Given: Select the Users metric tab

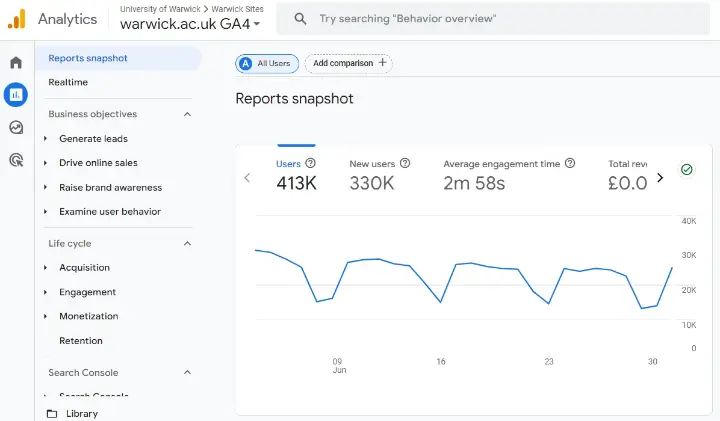Looking at the screenshot, I should [x=295, y=173].
